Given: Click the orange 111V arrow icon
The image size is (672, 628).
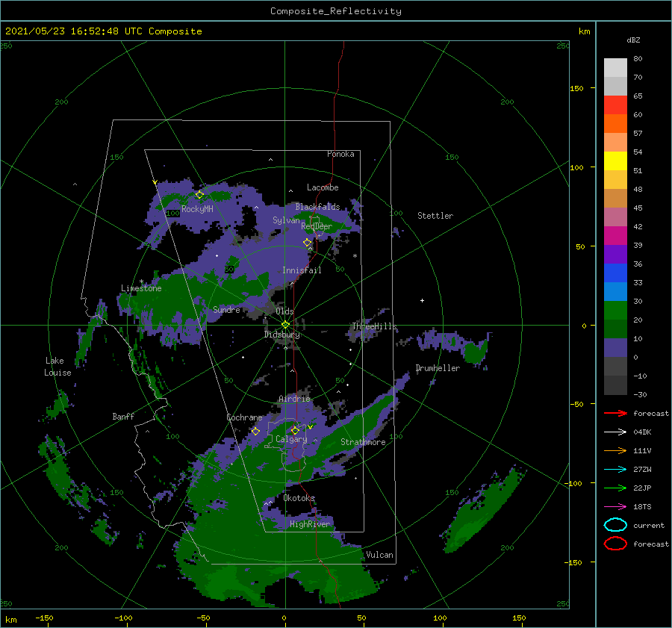Looking at the screenshot, I should [615, 450].
